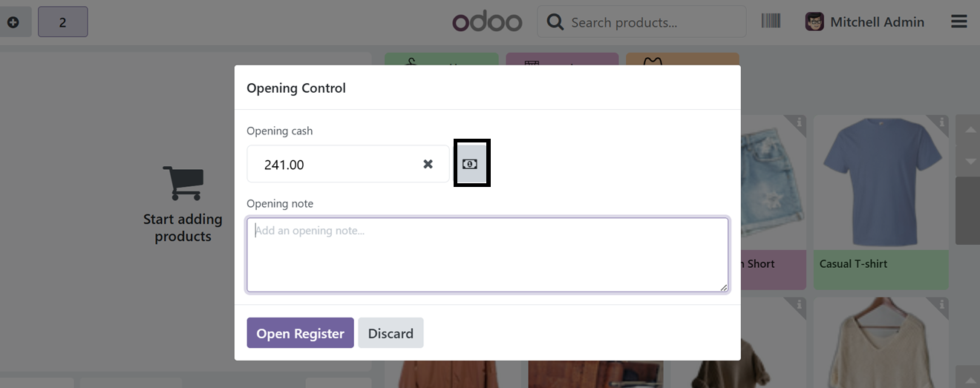The width and height of the screenshot is (980, 388).
Task: Click the product list scrollbar thumb
Action: (967, 211)
